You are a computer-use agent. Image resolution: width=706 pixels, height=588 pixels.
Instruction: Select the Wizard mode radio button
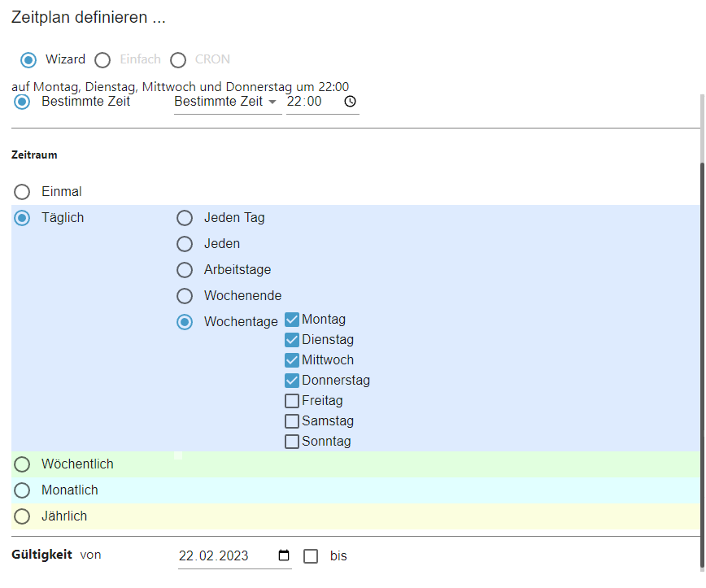coord(28,60)
